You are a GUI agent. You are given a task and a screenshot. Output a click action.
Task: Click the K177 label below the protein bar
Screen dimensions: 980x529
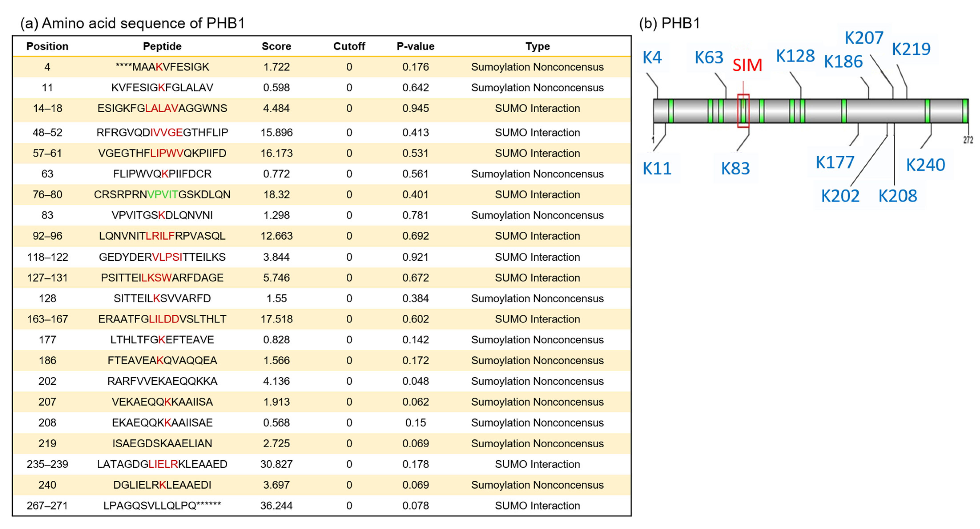click(x=835, y=163)
